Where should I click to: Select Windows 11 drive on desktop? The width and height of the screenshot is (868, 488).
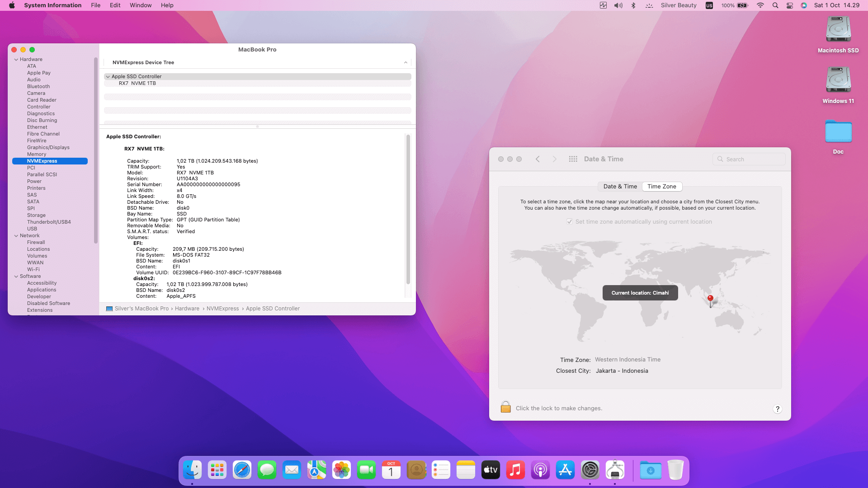tap(838, 85)
